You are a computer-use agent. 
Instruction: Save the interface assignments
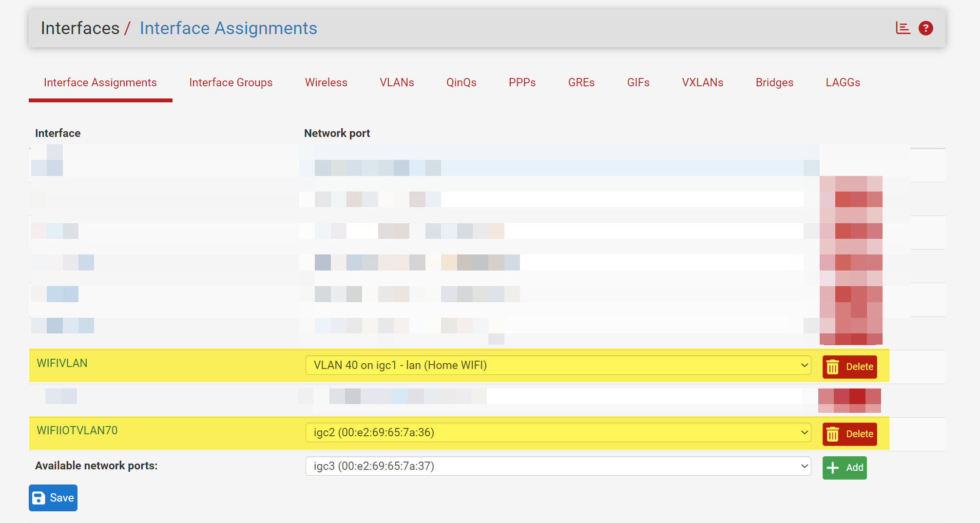tap(53, 498)
